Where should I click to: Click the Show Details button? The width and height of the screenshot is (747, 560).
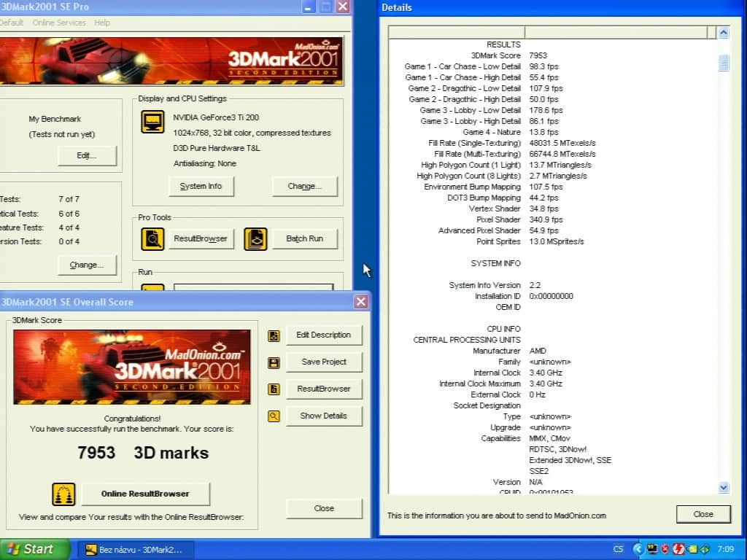323,416
